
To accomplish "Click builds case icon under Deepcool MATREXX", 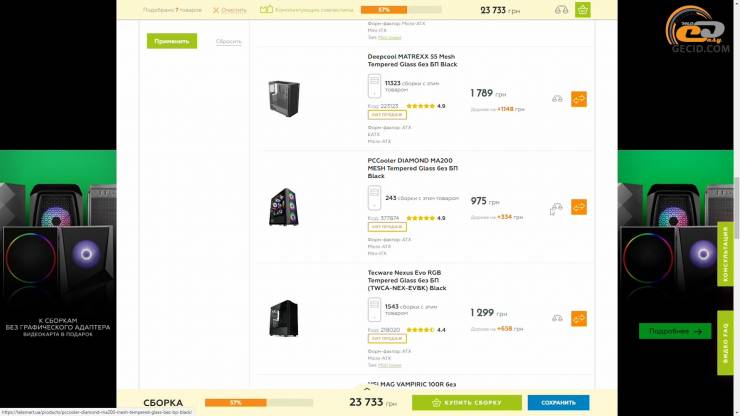I will [374, 86].
